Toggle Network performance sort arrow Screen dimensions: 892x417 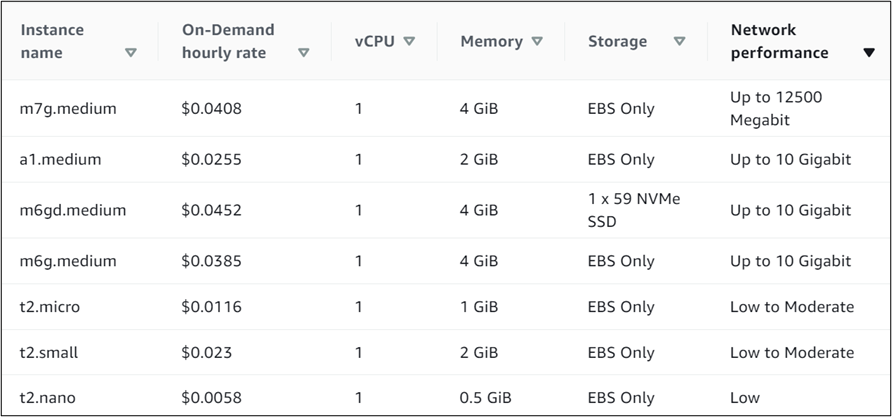click(868, 53)
